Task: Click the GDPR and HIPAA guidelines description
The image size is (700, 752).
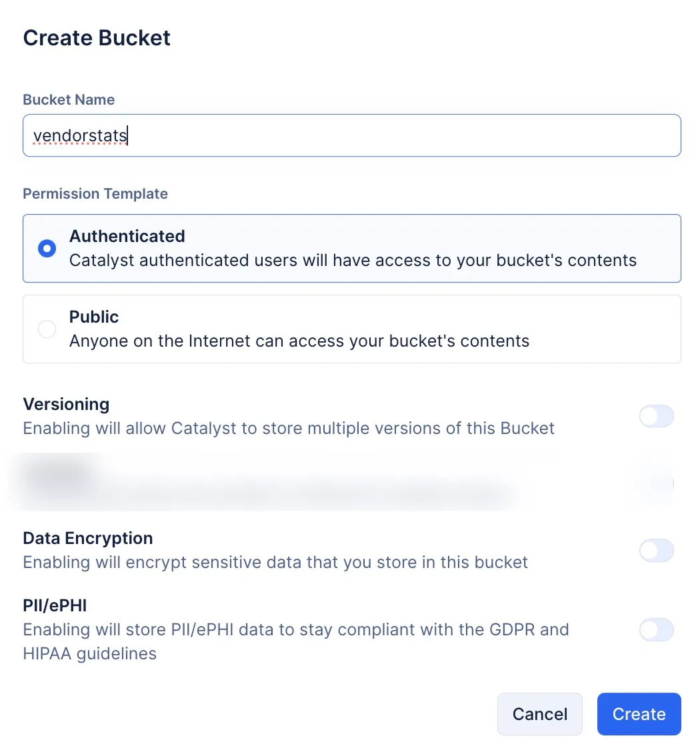Action: coord(296,641)
